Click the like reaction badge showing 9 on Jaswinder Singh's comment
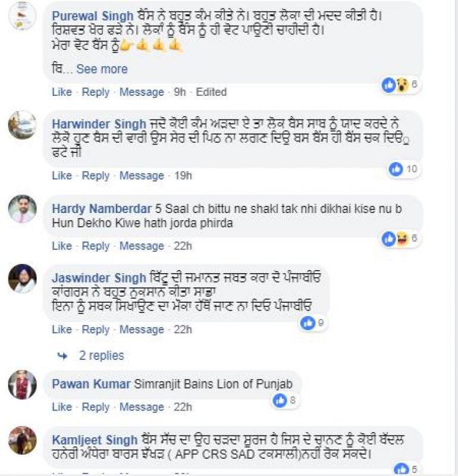 point(309,323)
